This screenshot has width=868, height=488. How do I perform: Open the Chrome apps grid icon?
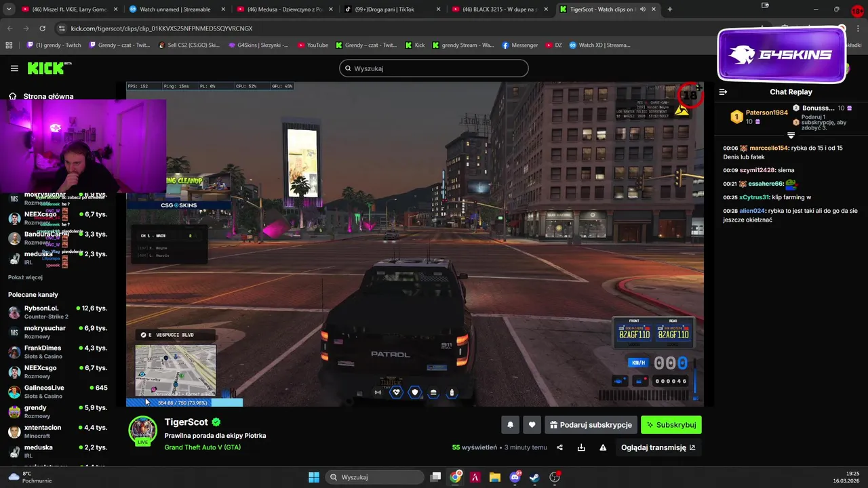(x=9, y=45)
